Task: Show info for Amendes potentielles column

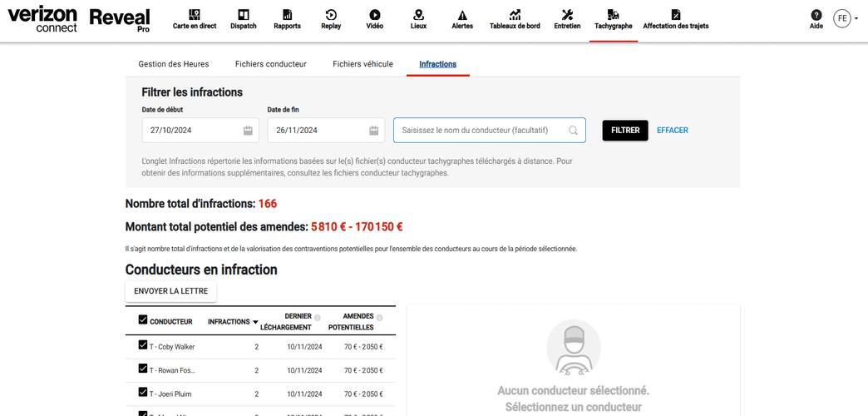Action: (379, 318)
